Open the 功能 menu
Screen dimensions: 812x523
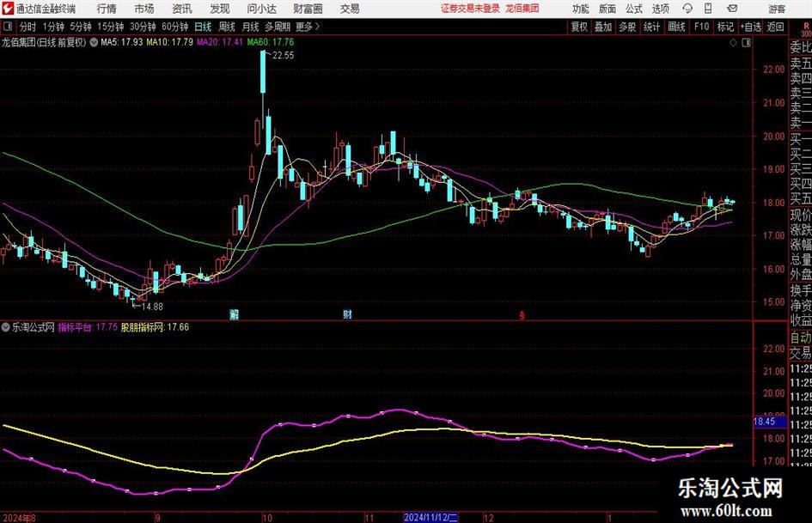point(581,9)
